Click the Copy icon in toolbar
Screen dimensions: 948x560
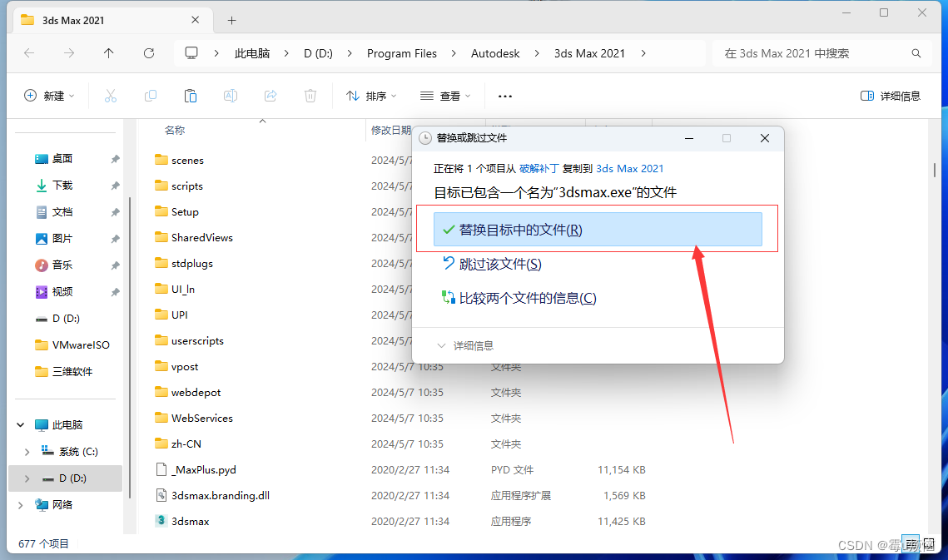click(x=151, y=96)
